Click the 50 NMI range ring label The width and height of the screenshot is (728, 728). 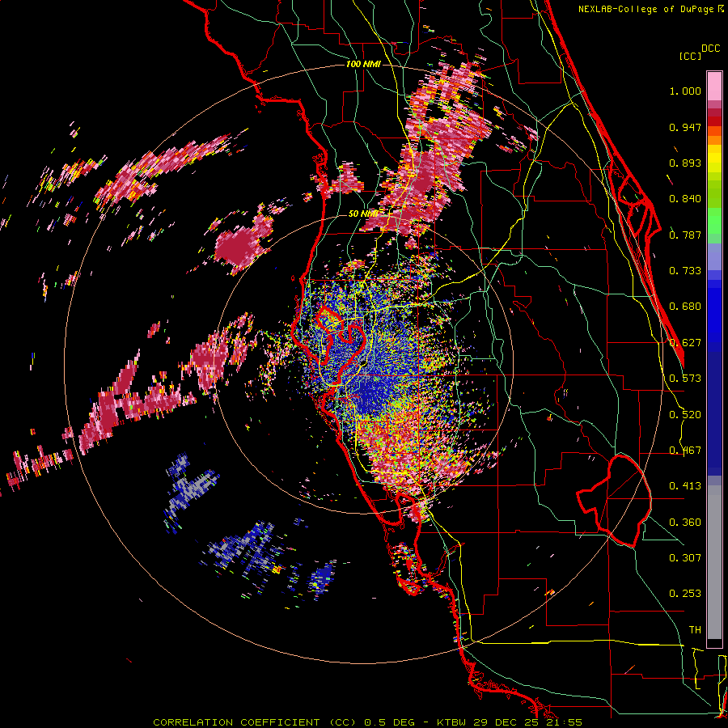tap(363, 214)
